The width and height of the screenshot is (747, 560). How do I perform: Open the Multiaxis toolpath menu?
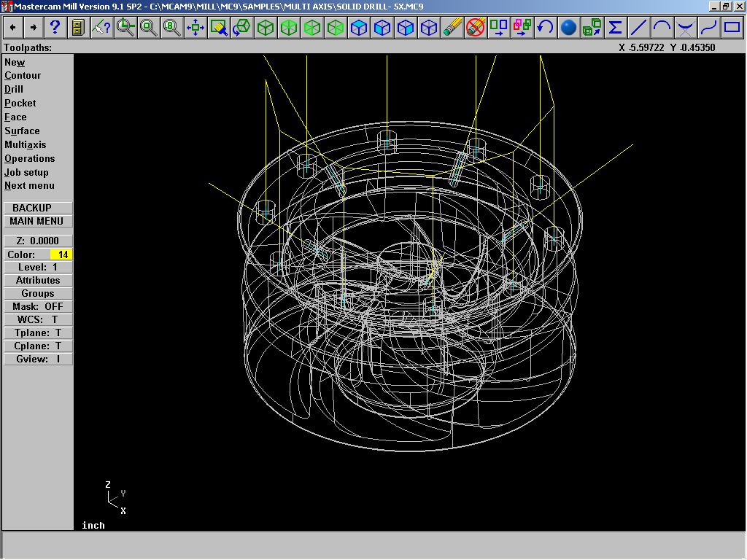click(x=26, y=144)
